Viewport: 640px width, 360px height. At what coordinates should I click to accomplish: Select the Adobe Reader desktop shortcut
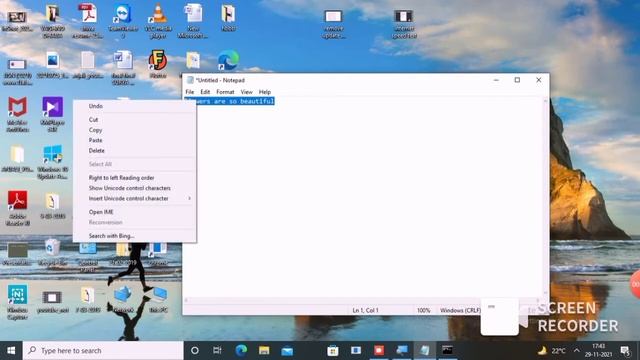(18, 208)
